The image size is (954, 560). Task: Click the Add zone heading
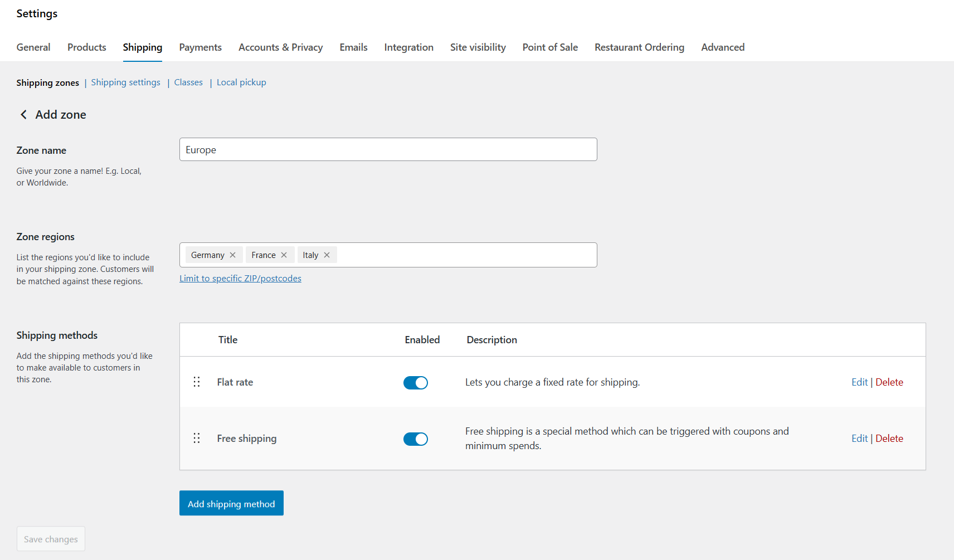click(x=61, y=115)
